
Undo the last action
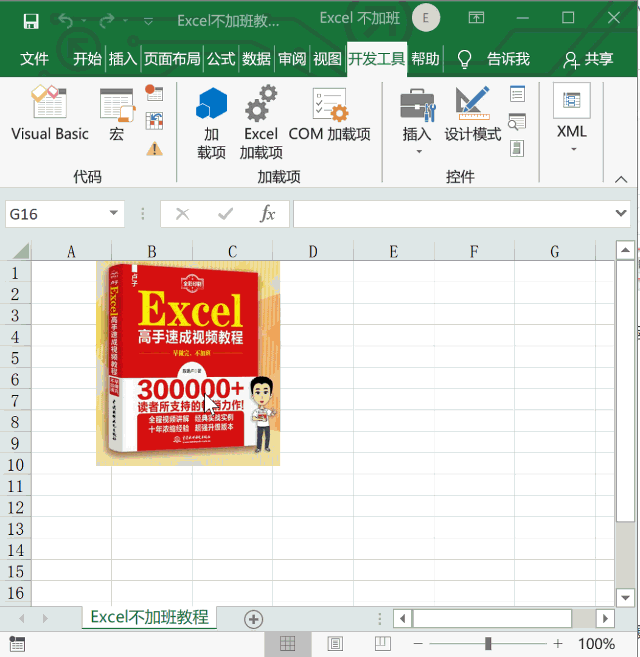coord(65,20)
